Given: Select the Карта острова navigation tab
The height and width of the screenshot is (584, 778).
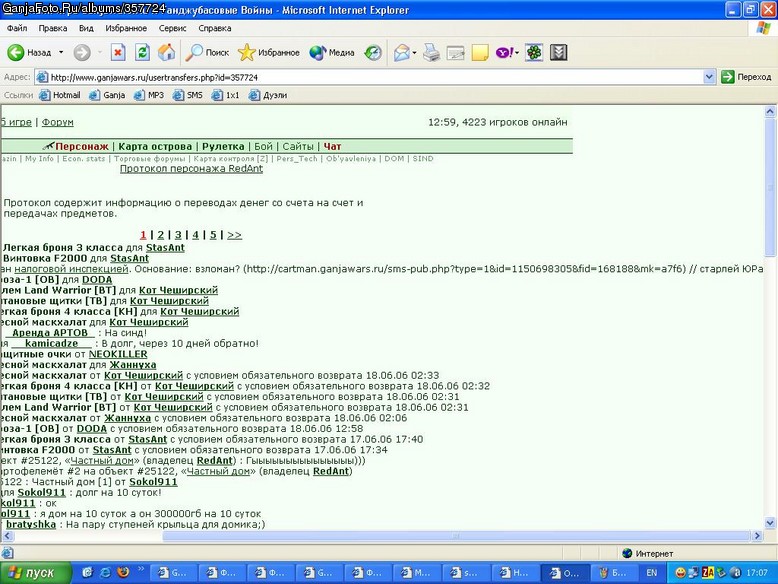Looking at the screenshot, I should 155,146.
